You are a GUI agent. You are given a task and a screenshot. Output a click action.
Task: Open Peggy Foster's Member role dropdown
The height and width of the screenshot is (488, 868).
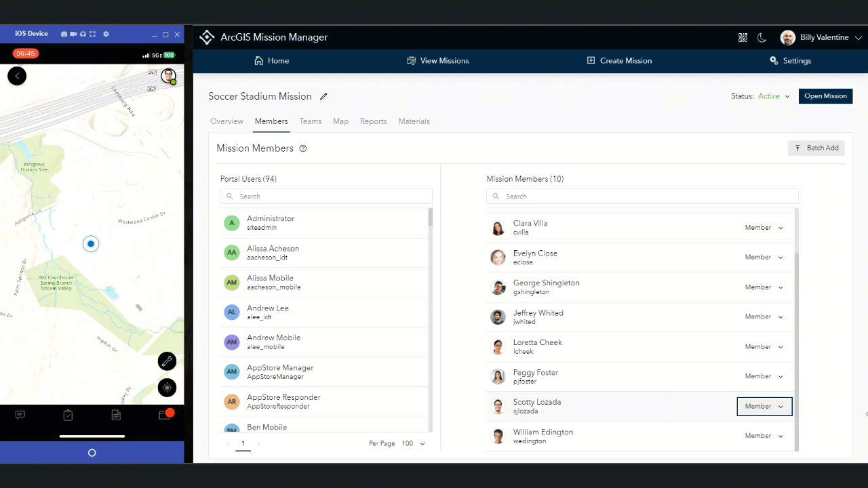tap(764, 376)
